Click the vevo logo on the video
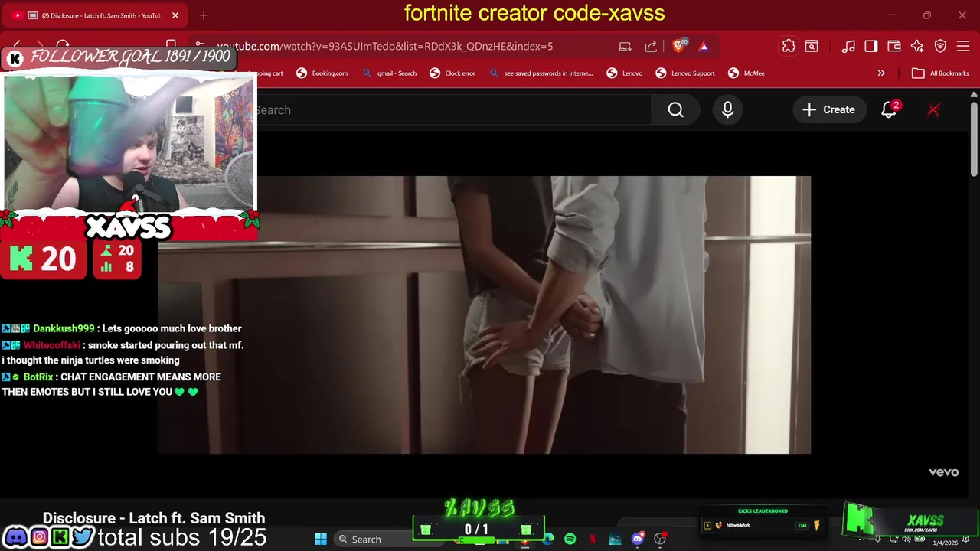 943,472
